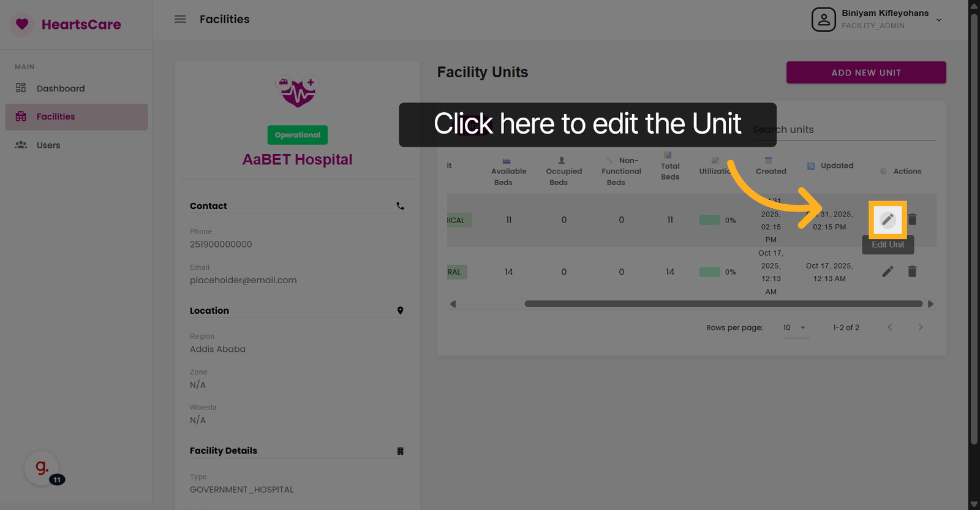Viewport: 980px width, 510px height.
Task: Sort by the Updated column header
Action: (x=831, y=166)
